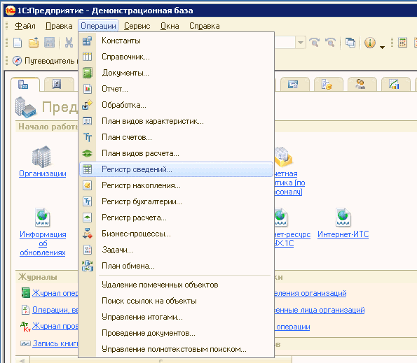Open the Файл menu
This screenshot has height=363, width=417.
click(25, 26)
